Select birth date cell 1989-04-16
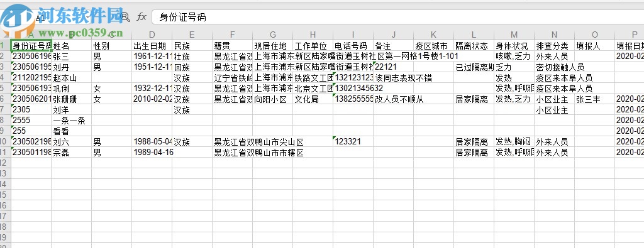This screenshot has width=644, height=248. (x=152, y=153)
